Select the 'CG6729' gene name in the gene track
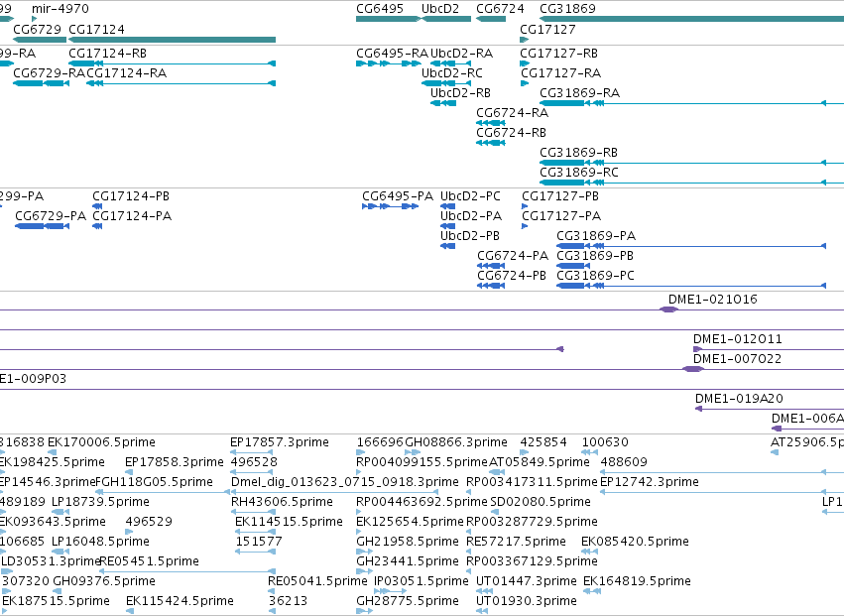The image size is (844, 616). pos(37,29)
